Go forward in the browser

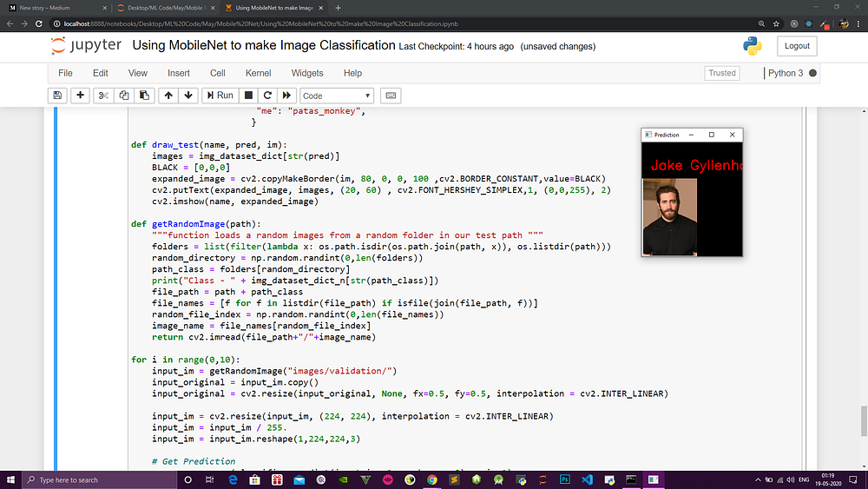pyautogui.click(x=24, y=23)
